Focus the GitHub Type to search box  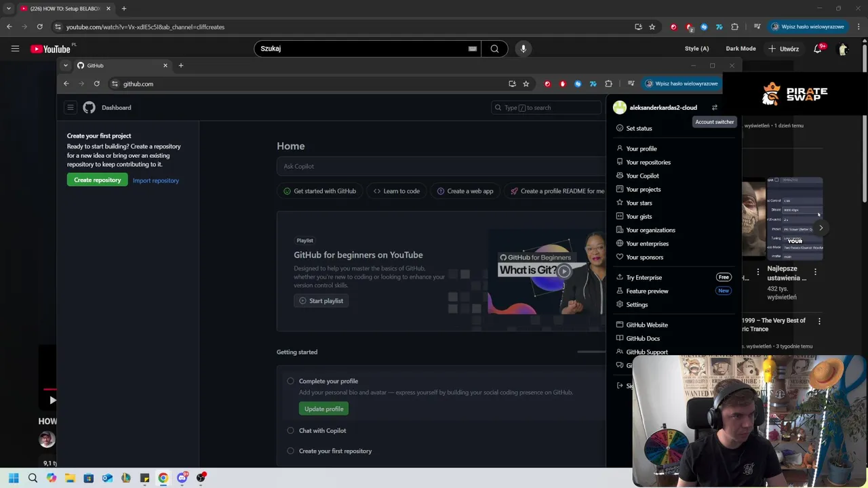pos(546,107)
